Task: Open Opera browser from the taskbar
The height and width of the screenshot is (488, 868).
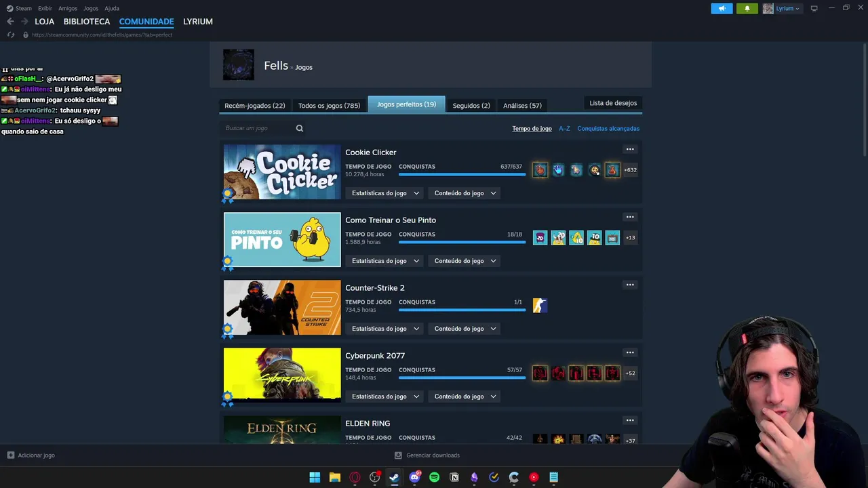Action: (355, 477)
